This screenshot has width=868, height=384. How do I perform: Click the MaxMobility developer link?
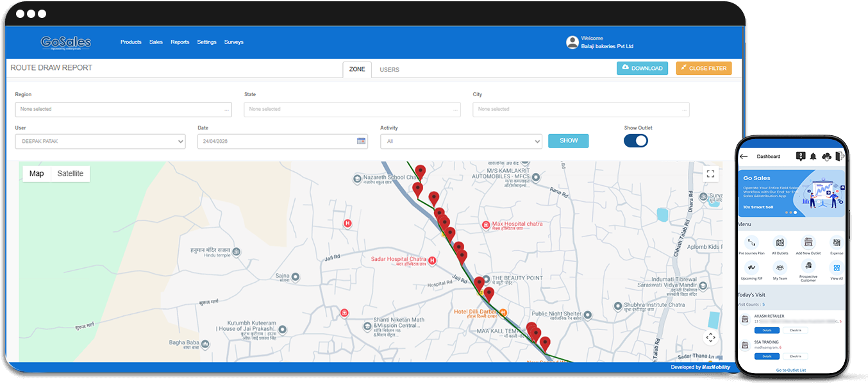click(716, 367)
